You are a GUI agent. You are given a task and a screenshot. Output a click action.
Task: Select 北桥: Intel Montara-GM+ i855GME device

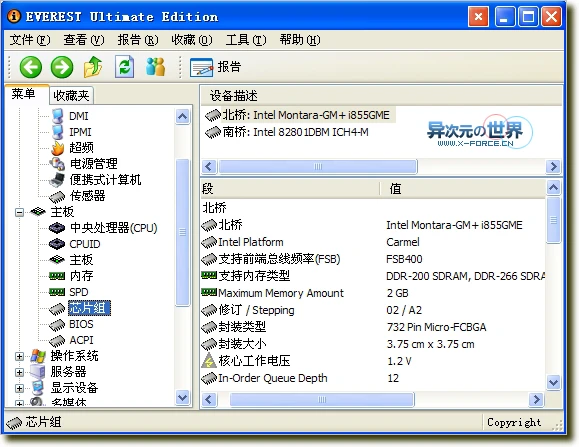coord(300,115)
